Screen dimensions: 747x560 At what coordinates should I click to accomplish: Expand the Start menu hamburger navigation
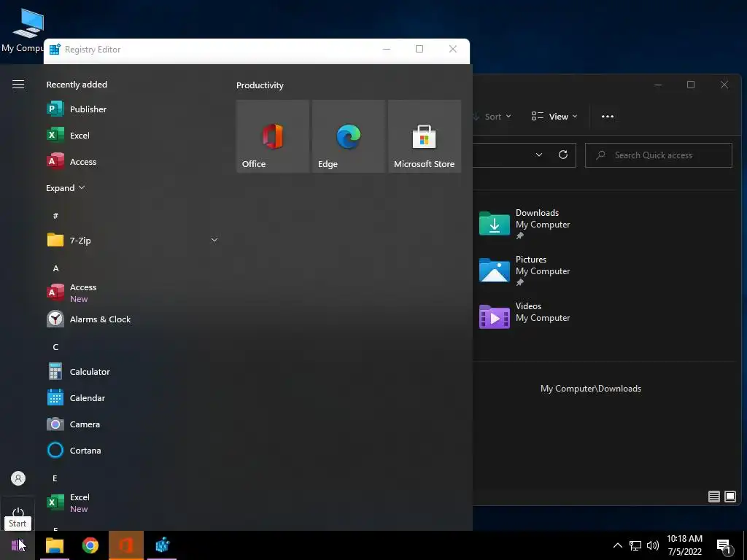click(18, 85)
